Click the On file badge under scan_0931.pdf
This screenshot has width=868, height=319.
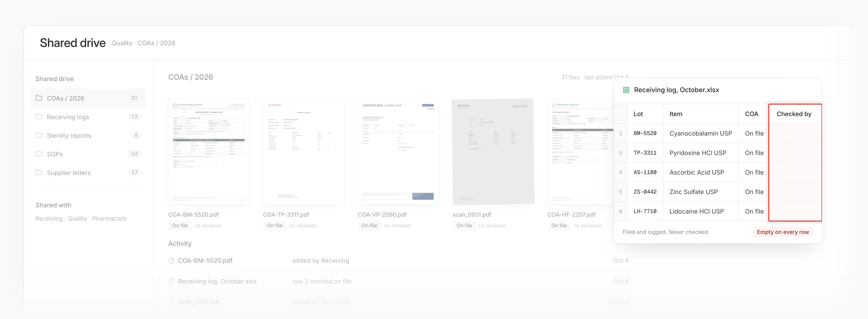(464, 225)
